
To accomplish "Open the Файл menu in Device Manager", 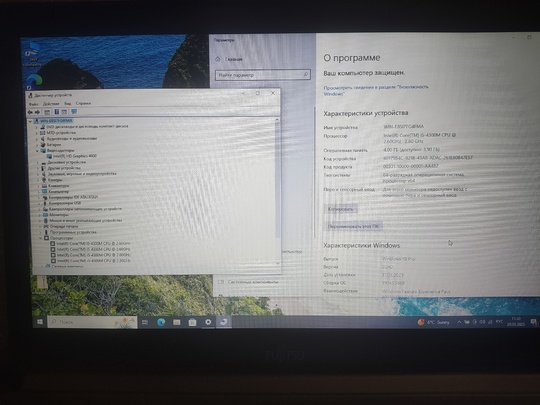I will 33,104.
